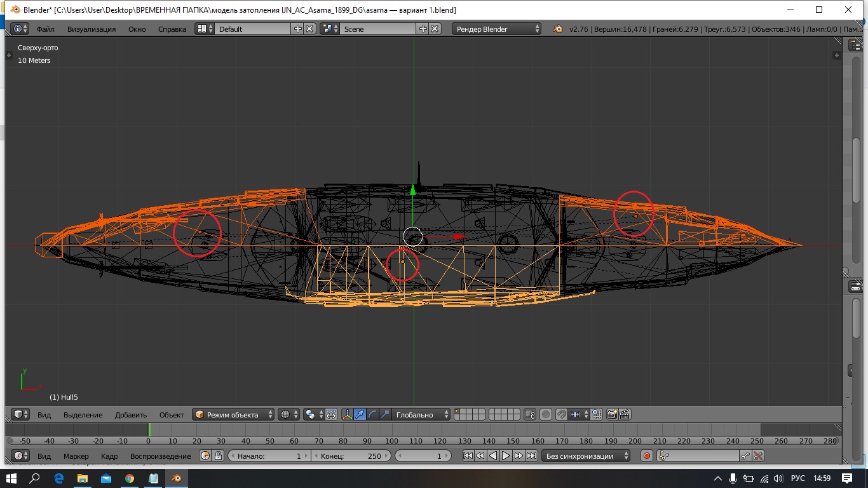The width and height of the screenshot is (868, 488).
Task: Toggle snap magnet icon in viewport header
Action: click(561, 414)
